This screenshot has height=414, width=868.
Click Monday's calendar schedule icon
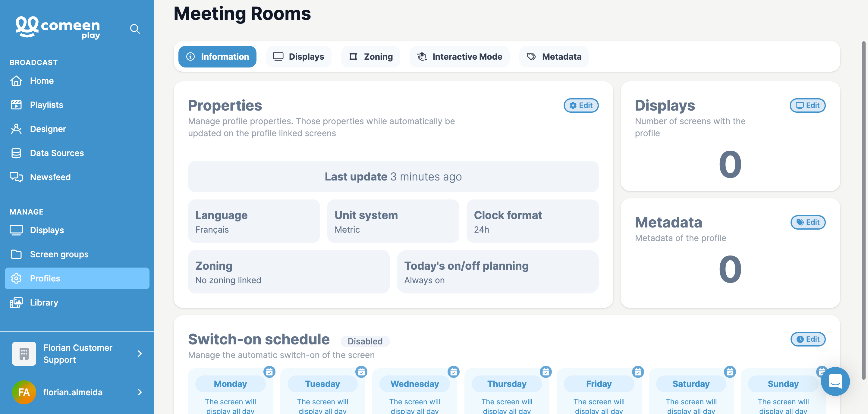pos(269,372)
